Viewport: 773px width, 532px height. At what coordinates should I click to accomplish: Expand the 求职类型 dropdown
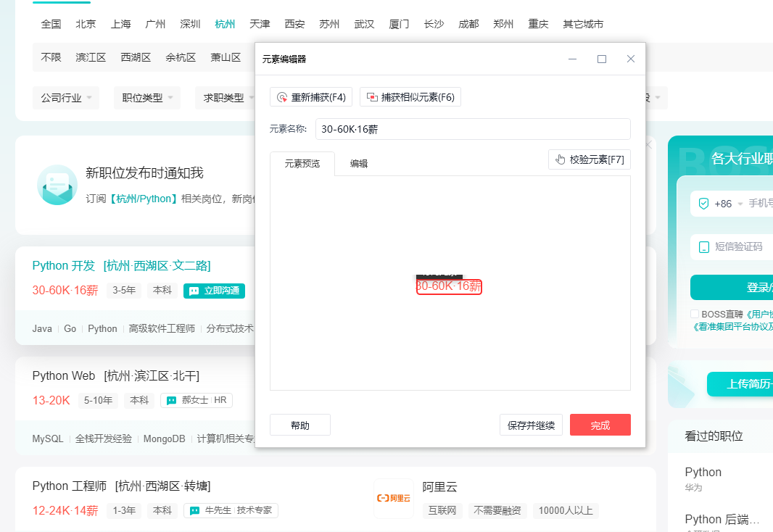(x=228, y=98)
